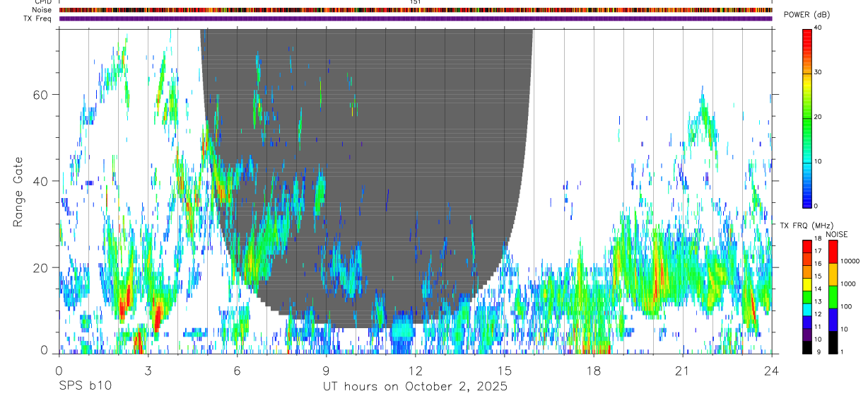Click the Range Gate axis title
Image resolution: width=868 pixels, height=401 pixels.
point(19,193)
